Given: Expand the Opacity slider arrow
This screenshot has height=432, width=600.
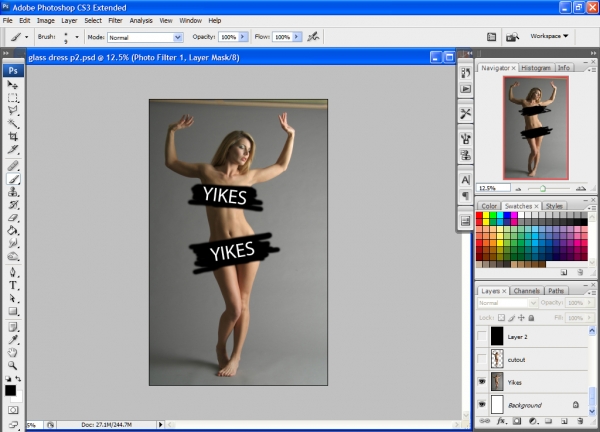Looking at the screenshot, I should click(x=243, y=37).
